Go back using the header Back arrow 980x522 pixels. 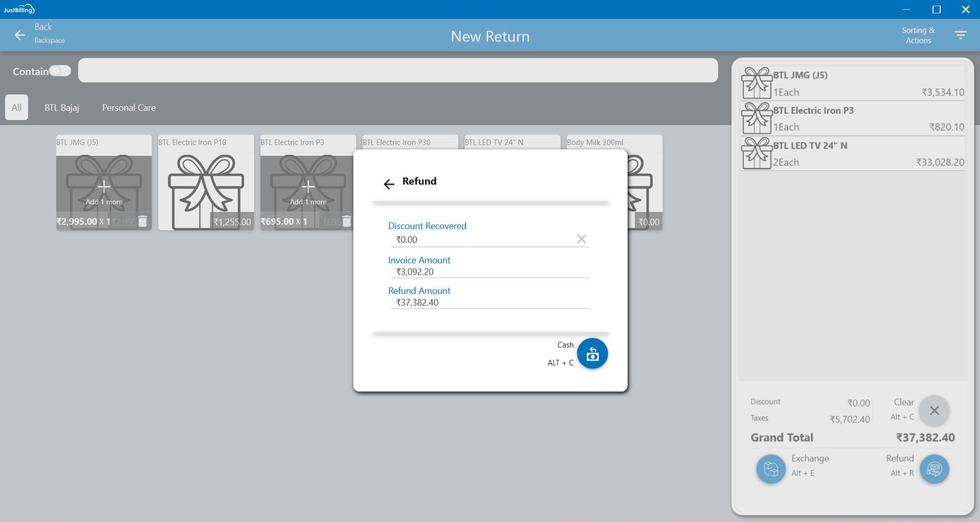tap(20, 35)
